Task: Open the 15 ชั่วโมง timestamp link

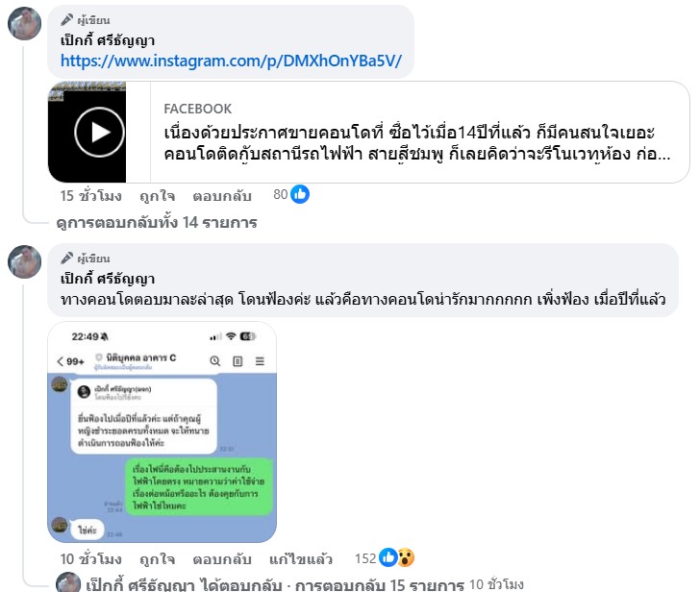Action: click(x=91, y=196)
